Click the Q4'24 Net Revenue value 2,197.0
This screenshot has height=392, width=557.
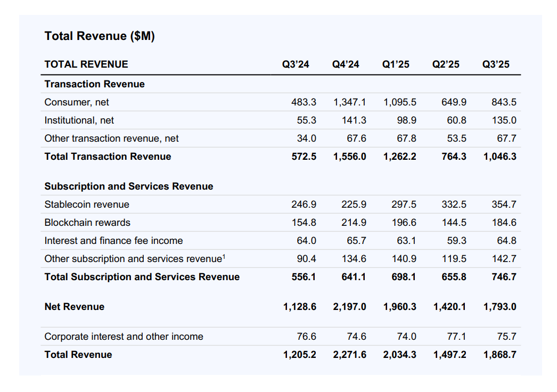click(349, 307)
